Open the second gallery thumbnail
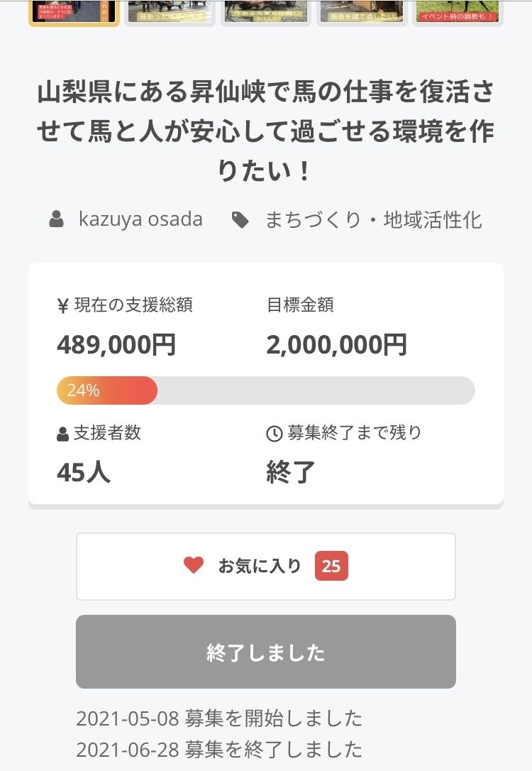This screenshot has height=771, width=532. click(170, 11)
